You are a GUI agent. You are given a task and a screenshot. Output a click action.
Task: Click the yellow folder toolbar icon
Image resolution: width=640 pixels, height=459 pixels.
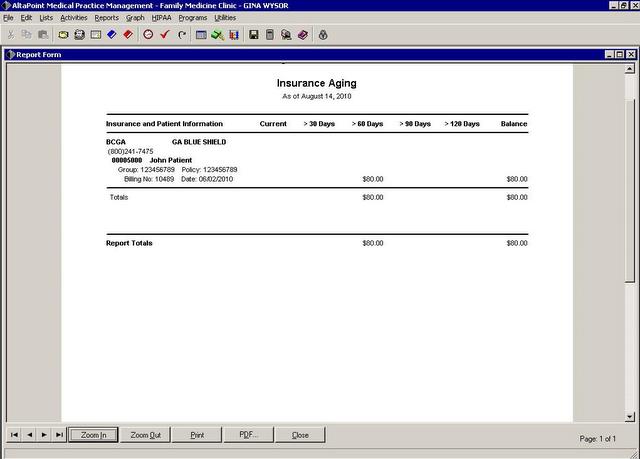pyautogui.click(x=63, y=35)
